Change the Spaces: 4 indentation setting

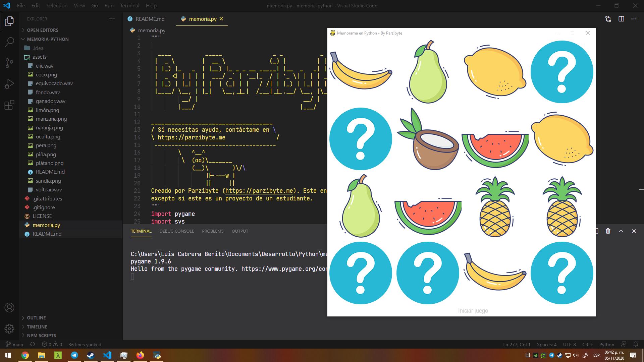coord(546,344)
